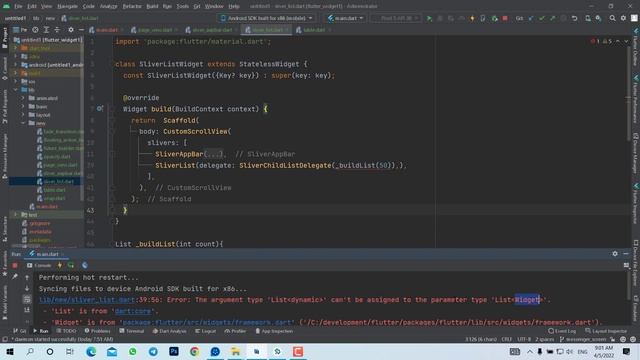The width and height of the screenshot is (640, 360).
Task: Open Project panel options gear
Action: coord(71,30)
